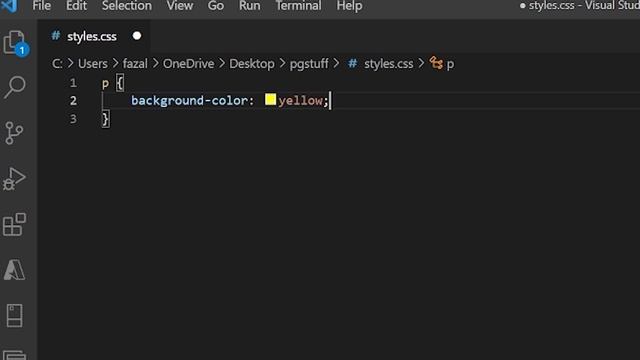Open the Search view icon

coord(15,87)
